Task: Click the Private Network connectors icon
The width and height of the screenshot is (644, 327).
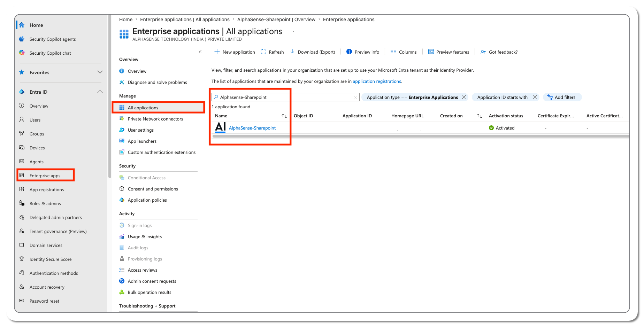Action: (122, 119)
